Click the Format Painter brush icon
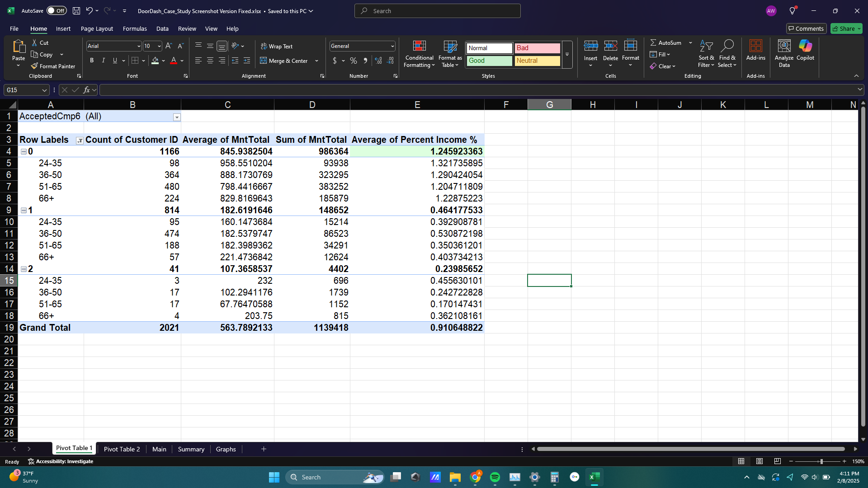The width and height of the screenshot is (868, 488). tap(34, 66)
